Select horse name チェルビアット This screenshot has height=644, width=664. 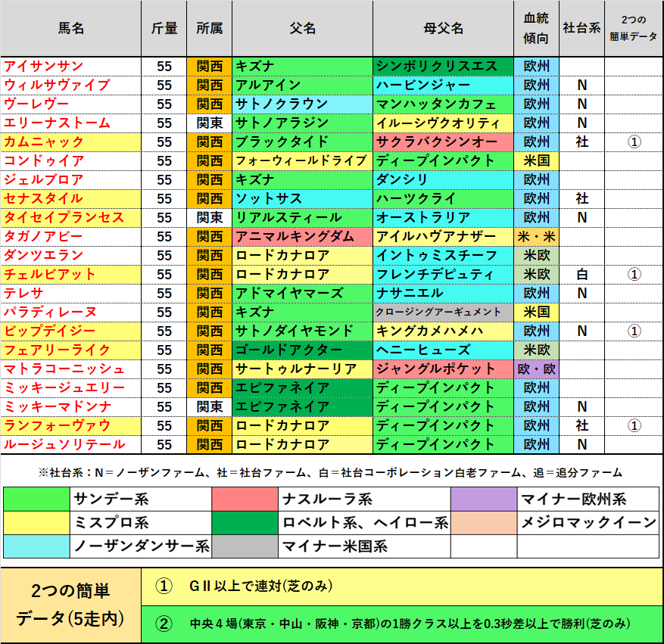click(70, 275)
